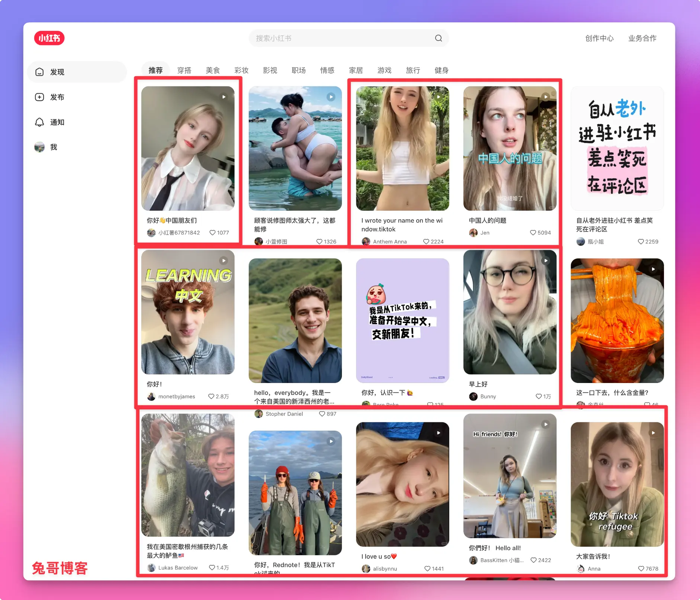Open the 我是从TikTok来的 purple card

[402, 320]
